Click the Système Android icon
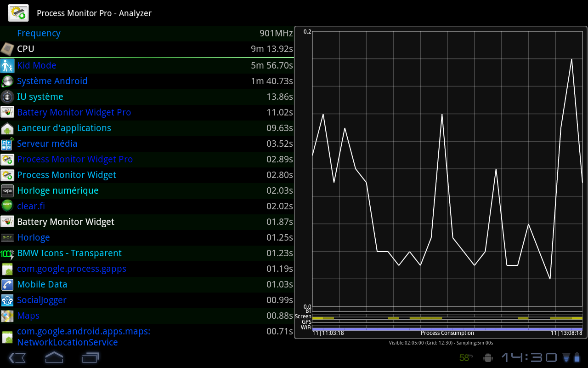This screenshot has width=588, height=368. (x=7, y=81)
